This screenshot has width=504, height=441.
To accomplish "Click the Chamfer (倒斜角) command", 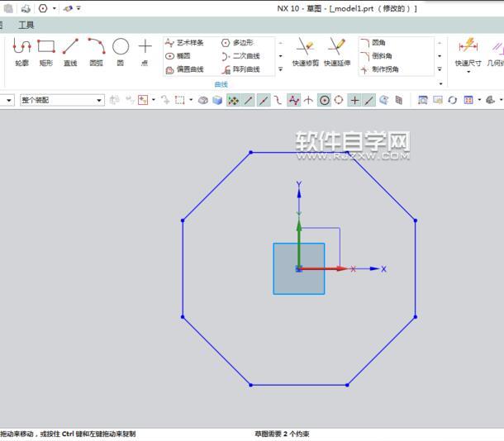I will pos(376,56).
